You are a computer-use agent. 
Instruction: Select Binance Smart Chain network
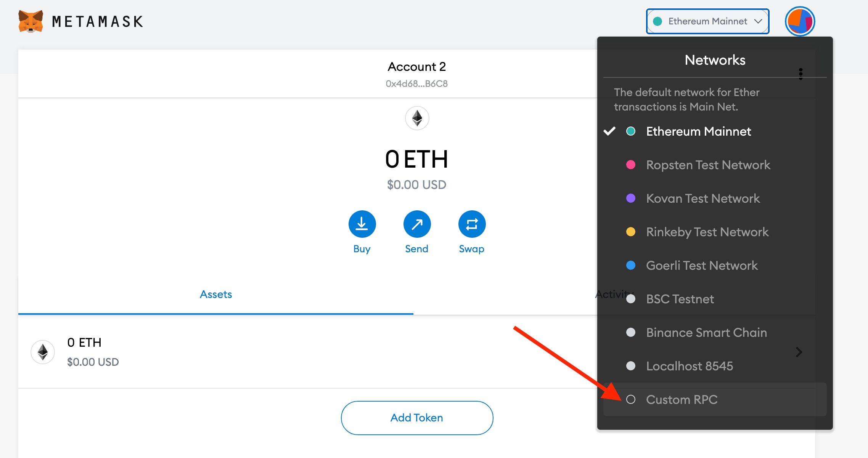pos(706,333)
